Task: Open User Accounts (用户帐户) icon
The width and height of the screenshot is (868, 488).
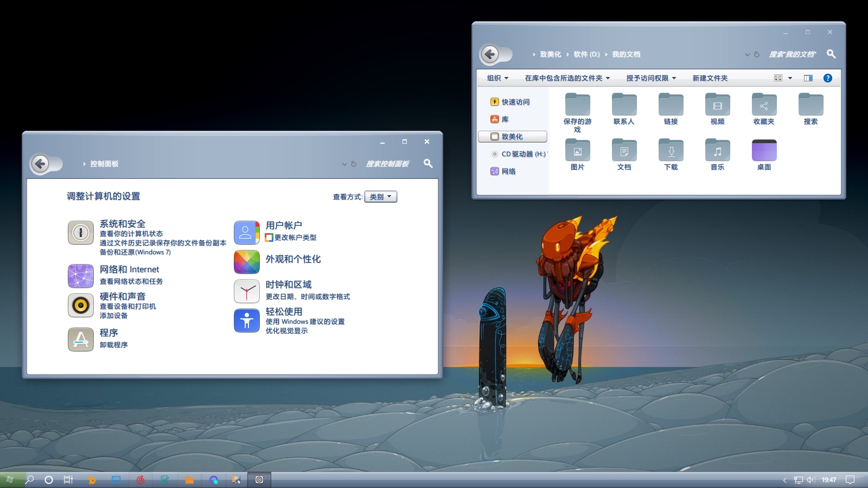Action: [x=247, y=233]
